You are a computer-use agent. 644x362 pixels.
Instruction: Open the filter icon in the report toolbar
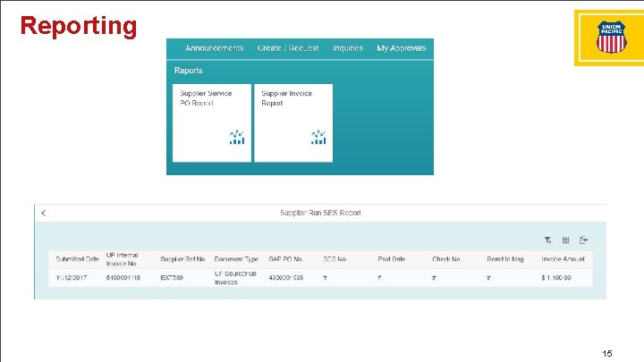click(548, 240)
